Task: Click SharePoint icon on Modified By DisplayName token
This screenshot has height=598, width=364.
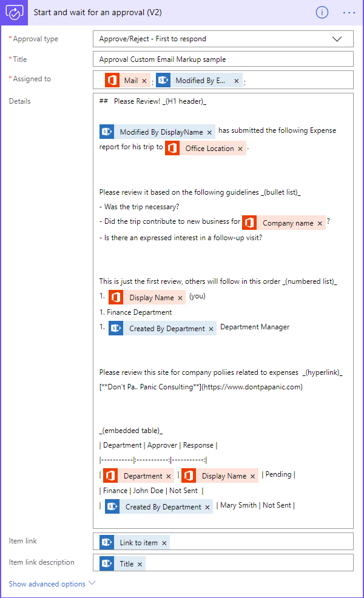Action: (x=107, y=132)
